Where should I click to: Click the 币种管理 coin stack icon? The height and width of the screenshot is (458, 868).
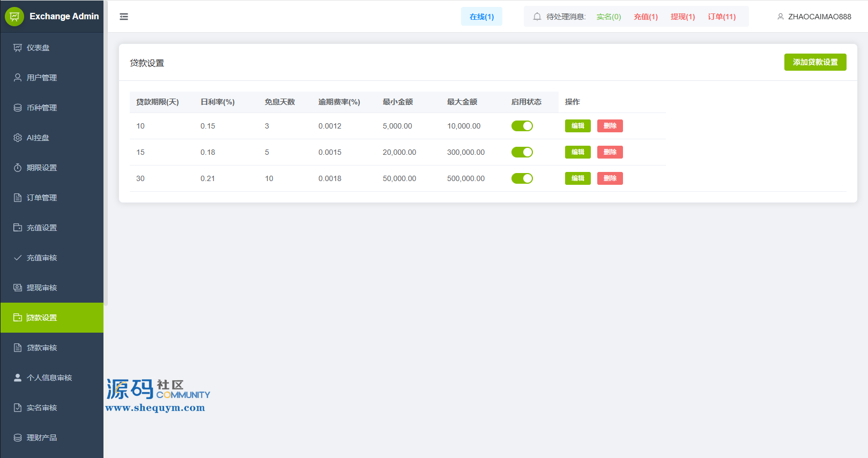point(18,108)
